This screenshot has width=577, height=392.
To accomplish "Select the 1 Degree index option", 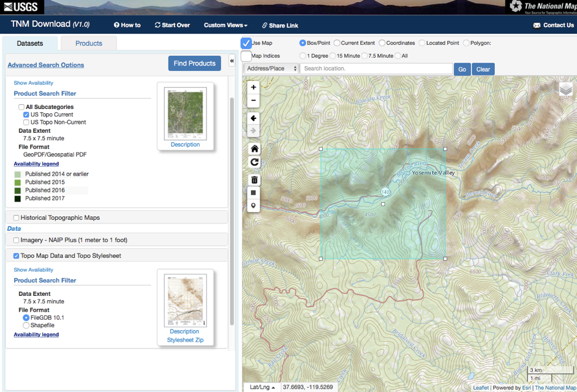I will 303,56.
